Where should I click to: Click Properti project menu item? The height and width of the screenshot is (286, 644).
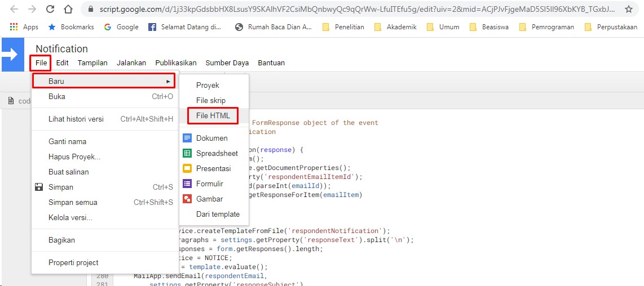(x=73, y=262)
